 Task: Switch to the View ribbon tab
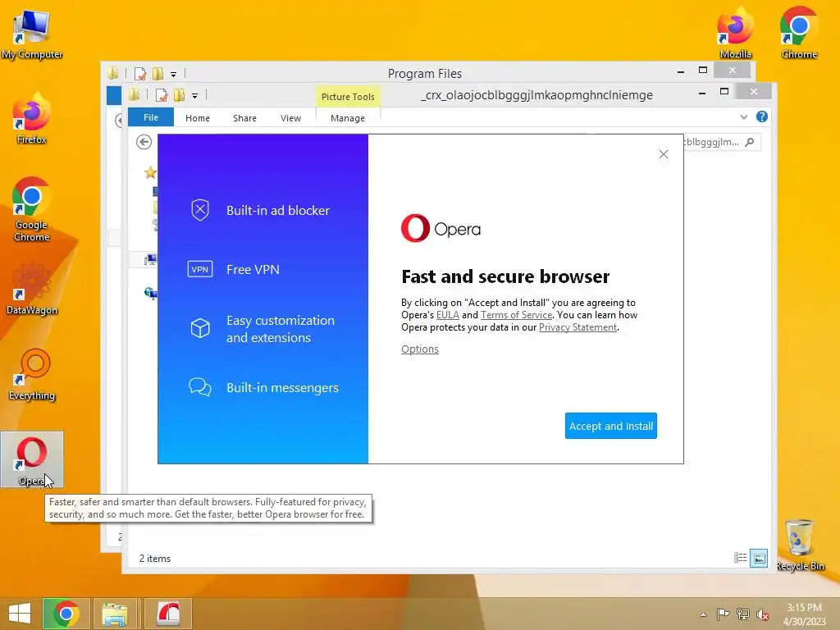click(290, 118)
